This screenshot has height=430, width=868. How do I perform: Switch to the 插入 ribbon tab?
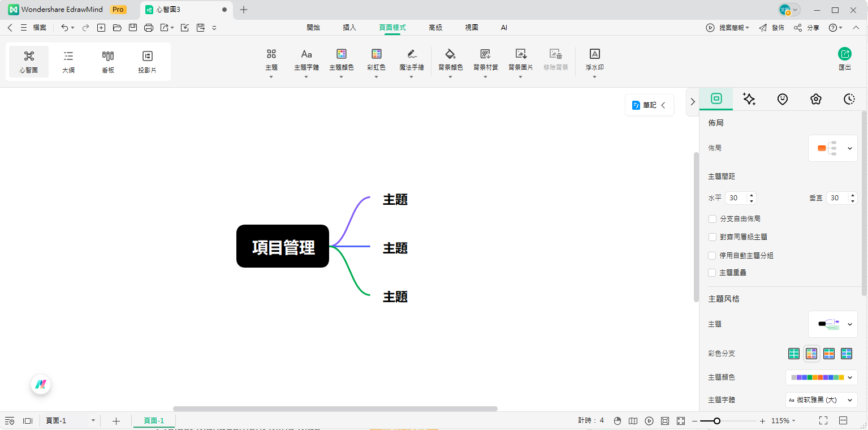pyautogui.click(x=349, y=27)
